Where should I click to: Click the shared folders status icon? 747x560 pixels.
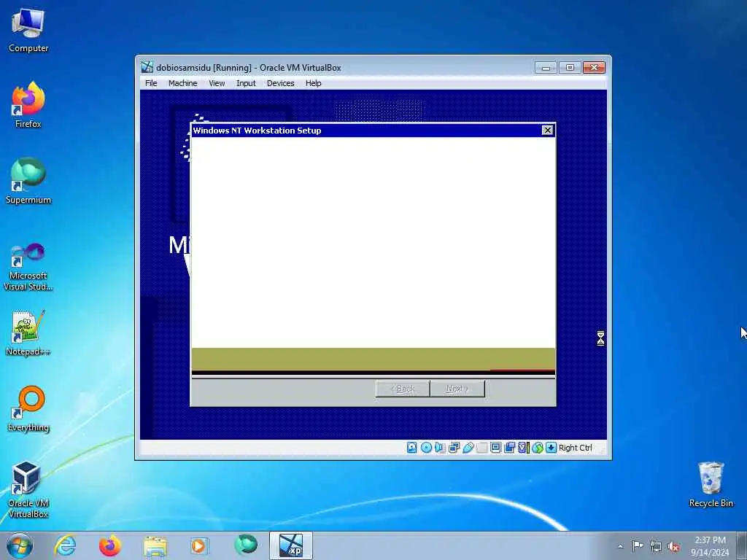pos(481,448)
